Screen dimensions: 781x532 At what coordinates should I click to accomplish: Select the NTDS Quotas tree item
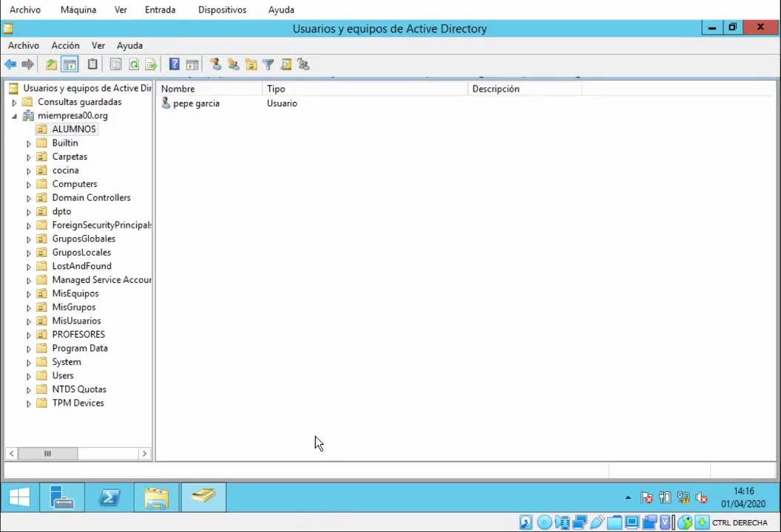(79, 389)
